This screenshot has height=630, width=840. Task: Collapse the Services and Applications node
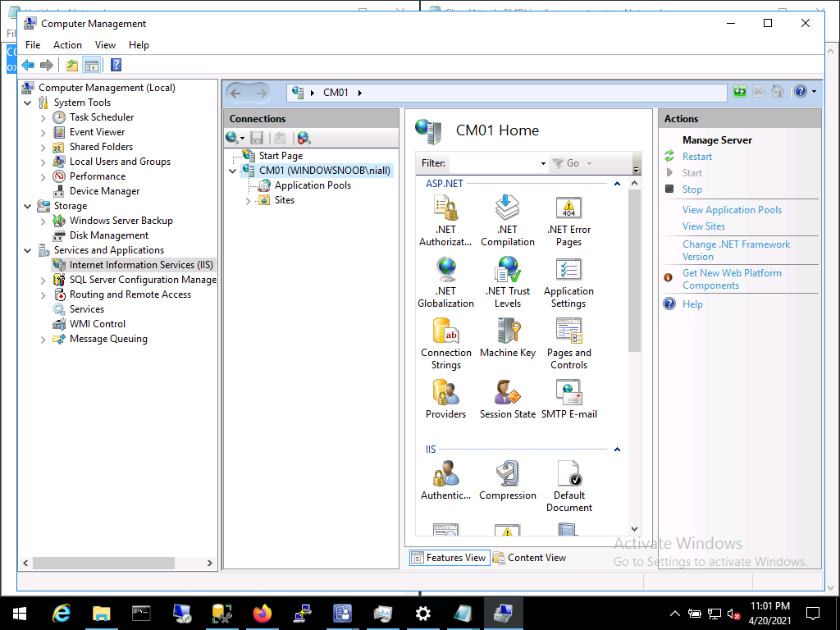point(28,250)
